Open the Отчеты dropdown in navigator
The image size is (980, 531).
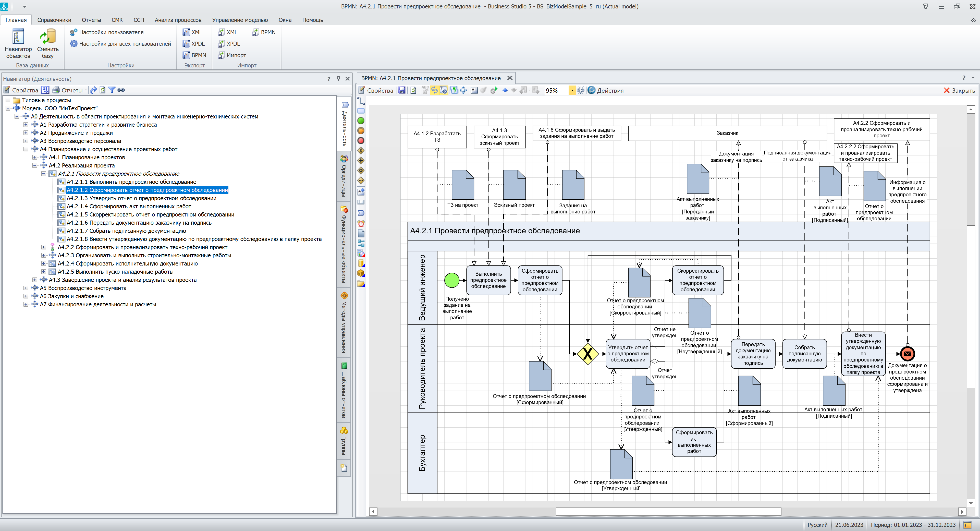(70, 90)
